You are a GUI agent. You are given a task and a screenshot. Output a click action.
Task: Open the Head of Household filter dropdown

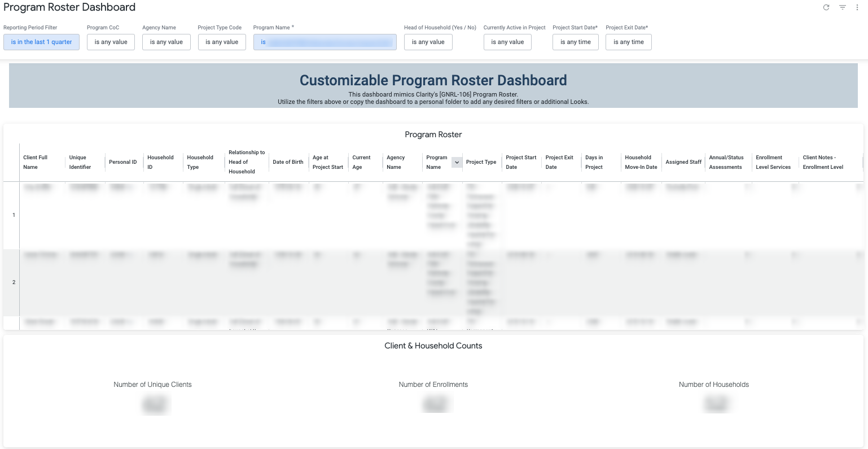[428, 42]
